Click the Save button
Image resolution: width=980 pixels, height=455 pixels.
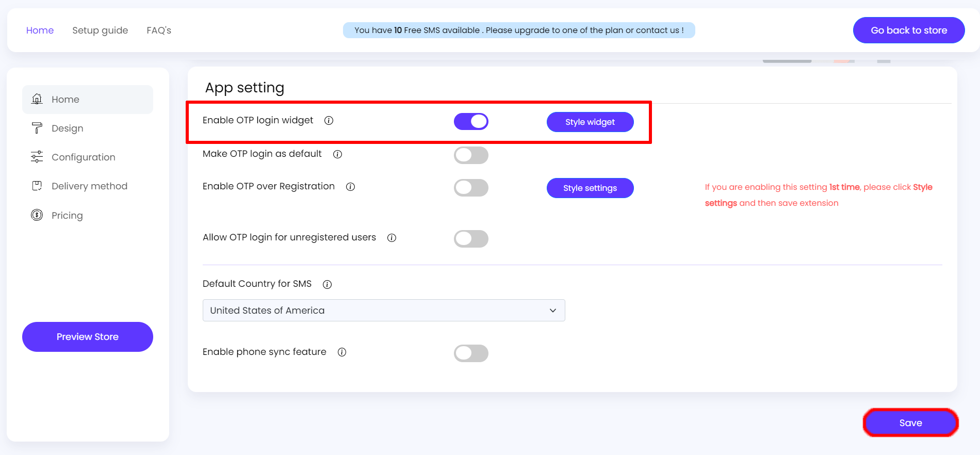pos(910,423)
